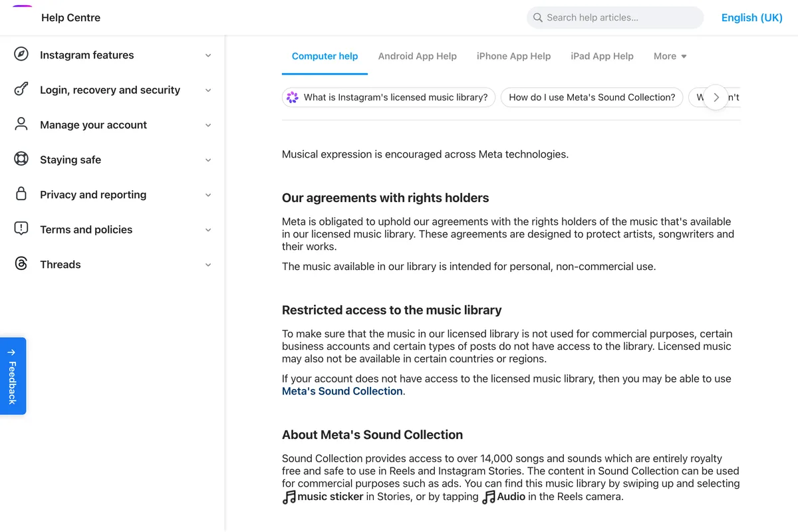Click the Help Centre title link

click(70, 18)
